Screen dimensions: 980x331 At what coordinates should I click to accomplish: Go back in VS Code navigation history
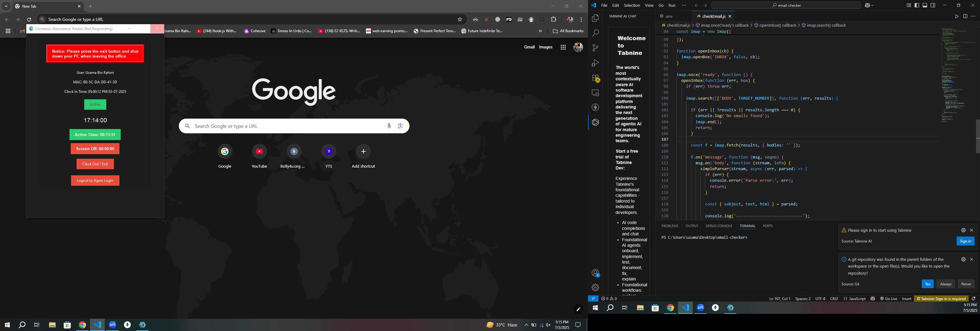coord(696,5)
